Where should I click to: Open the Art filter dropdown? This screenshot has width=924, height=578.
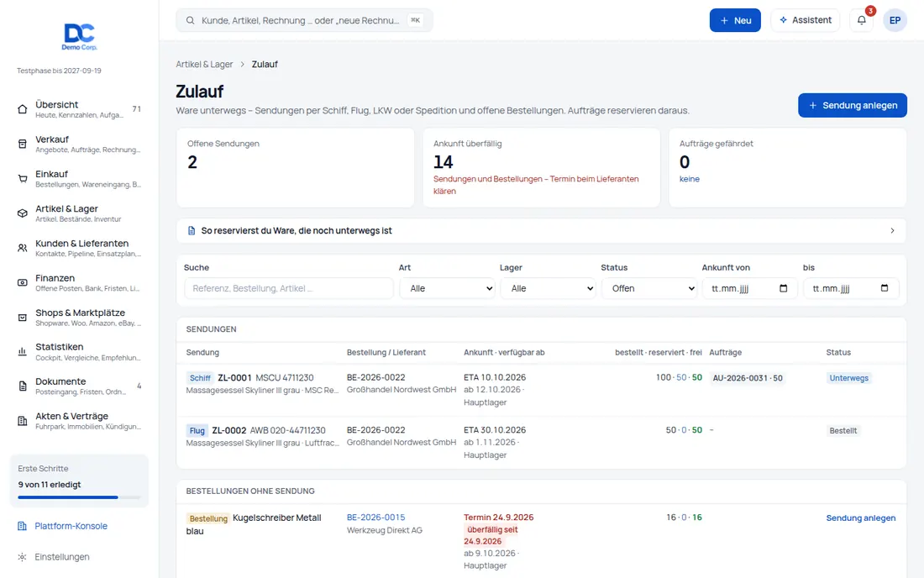pyautogui.click(x=448, y=288)
